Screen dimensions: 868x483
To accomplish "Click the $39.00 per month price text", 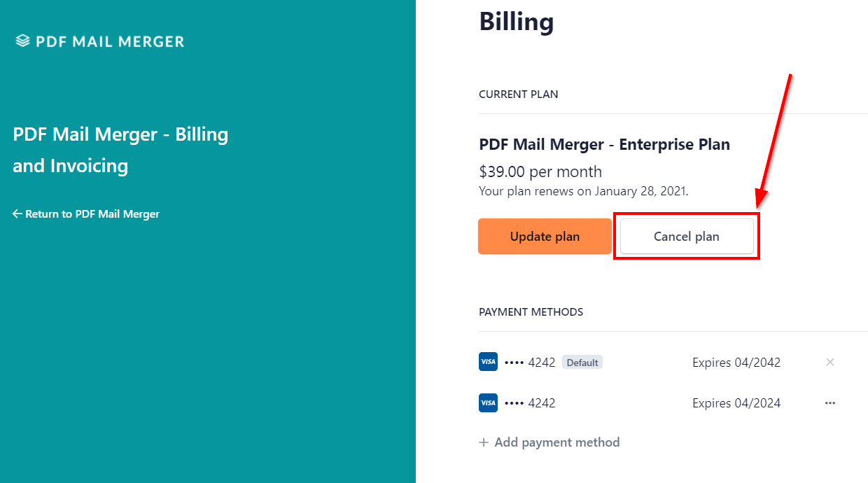I will (540, 171).
